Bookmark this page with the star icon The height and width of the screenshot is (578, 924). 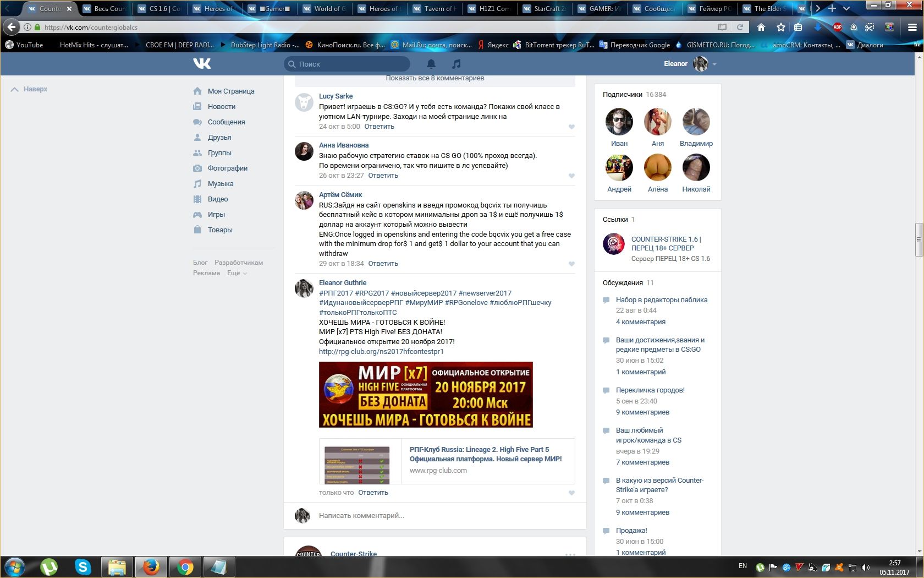click(x=780, y=27)
